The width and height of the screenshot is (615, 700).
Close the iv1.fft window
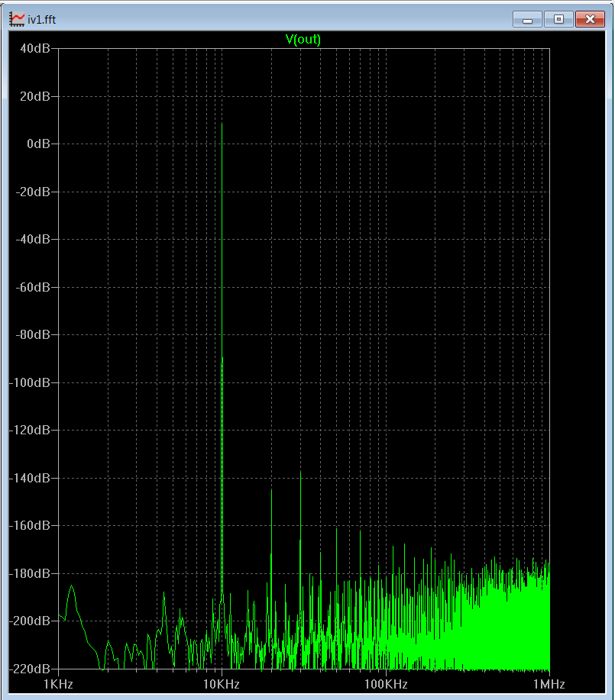click(590, 20)
